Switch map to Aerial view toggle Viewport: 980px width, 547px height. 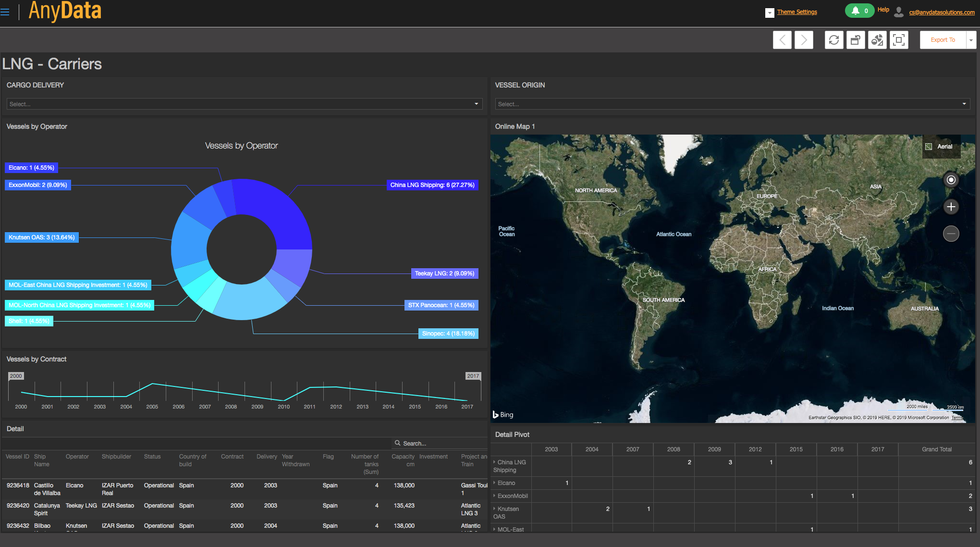941,147
